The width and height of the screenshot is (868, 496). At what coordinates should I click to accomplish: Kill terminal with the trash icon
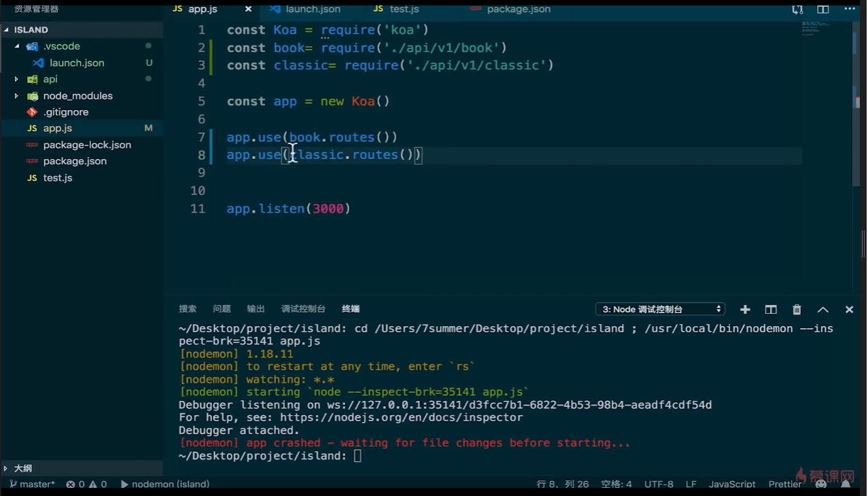pos(797,310)
